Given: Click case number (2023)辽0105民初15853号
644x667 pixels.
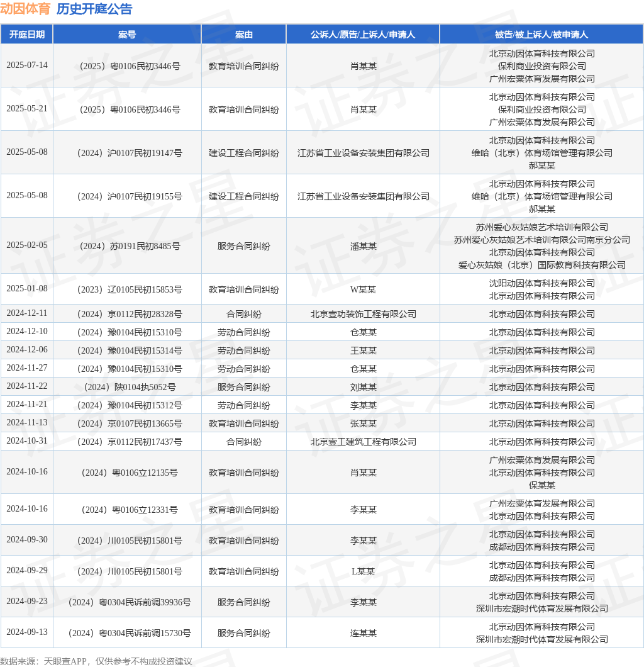Looking at the screenshot, I should tap(129, 289).
